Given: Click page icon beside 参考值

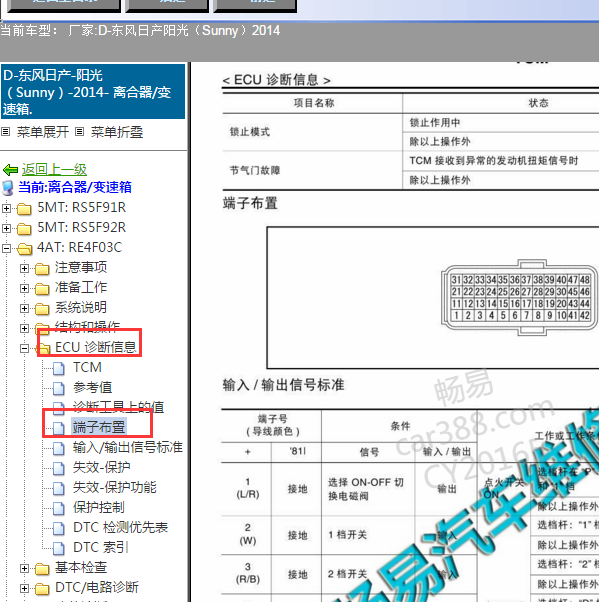Looking at the screenshot, I should click(59, 388).
